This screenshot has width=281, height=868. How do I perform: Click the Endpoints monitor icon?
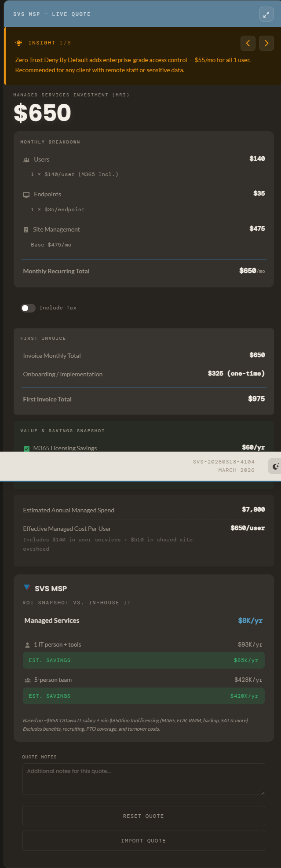(26, 195)
